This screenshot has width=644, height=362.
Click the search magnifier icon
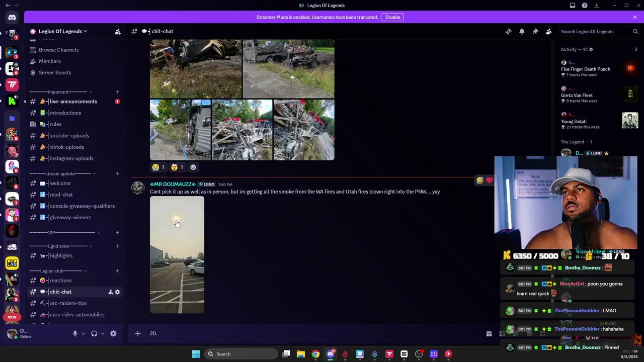click(x=635, y=32)
